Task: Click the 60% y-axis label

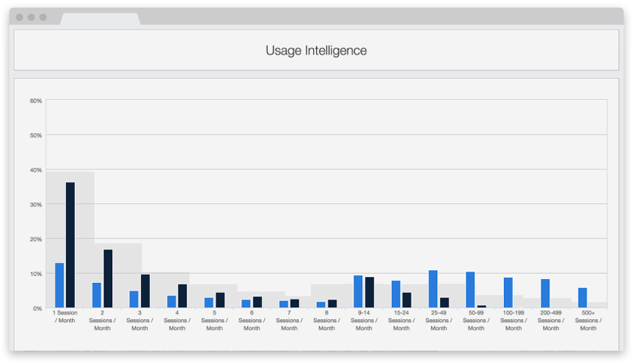Action: [36, 101]
